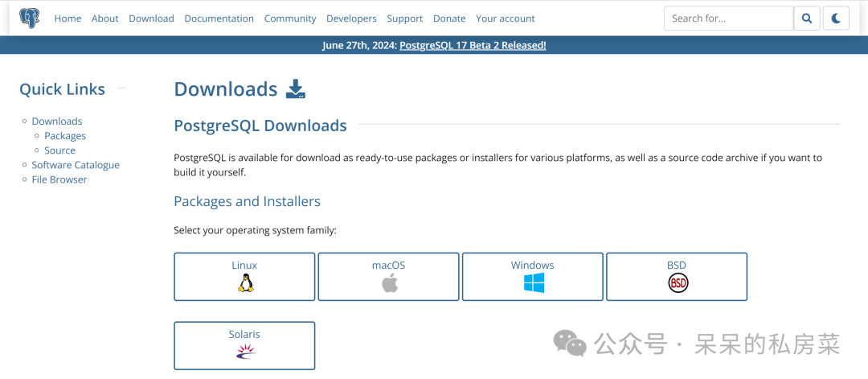Select the Linux label text
The image size is (868, 379).
[x=244, y=266]
